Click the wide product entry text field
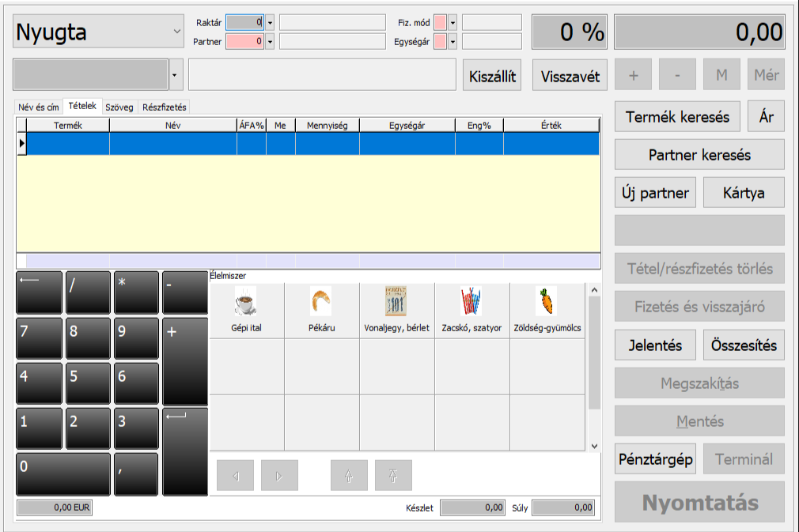 (x=323, y=75)
